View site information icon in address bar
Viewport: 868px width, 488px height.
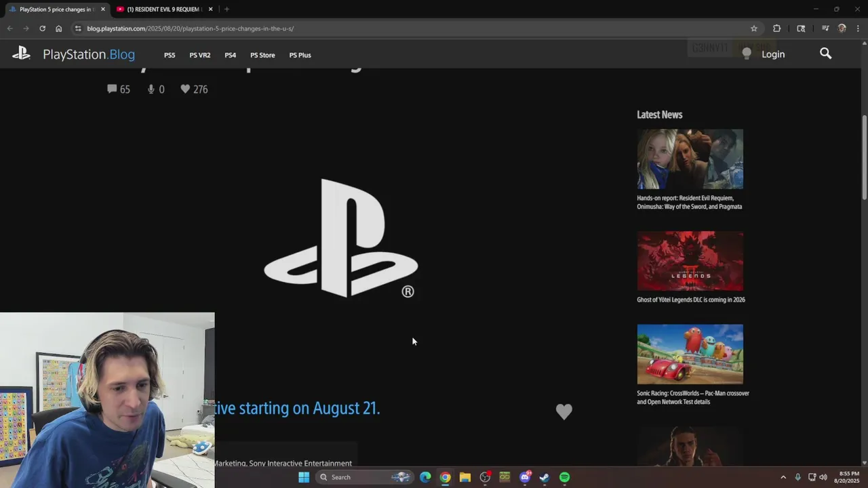[78, 28]
